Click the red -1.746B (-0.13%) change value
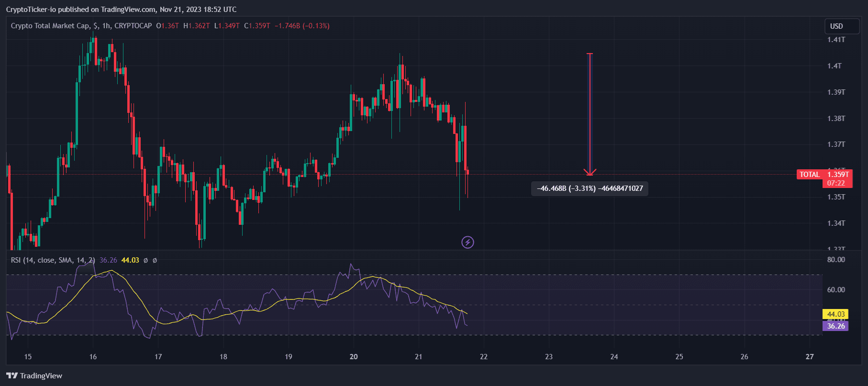This screenshot has width=868, height=386. tap(302, 26)
